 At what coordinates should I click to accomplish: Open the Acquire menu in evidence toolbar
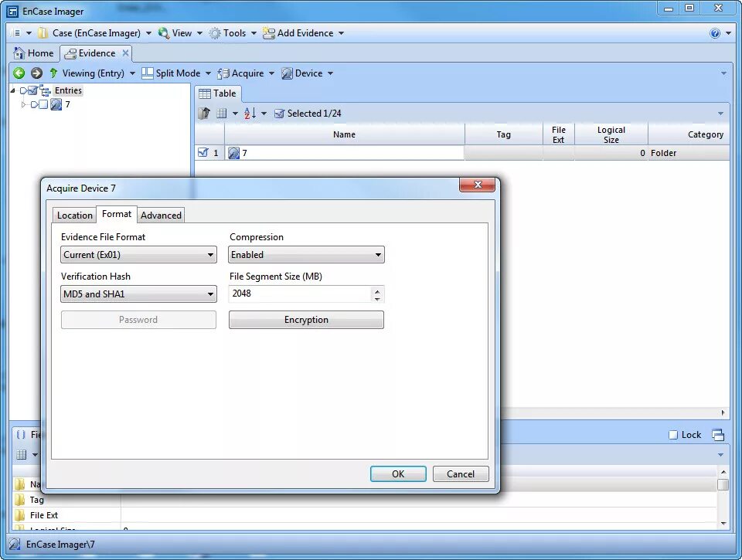(x=246, y=73)
